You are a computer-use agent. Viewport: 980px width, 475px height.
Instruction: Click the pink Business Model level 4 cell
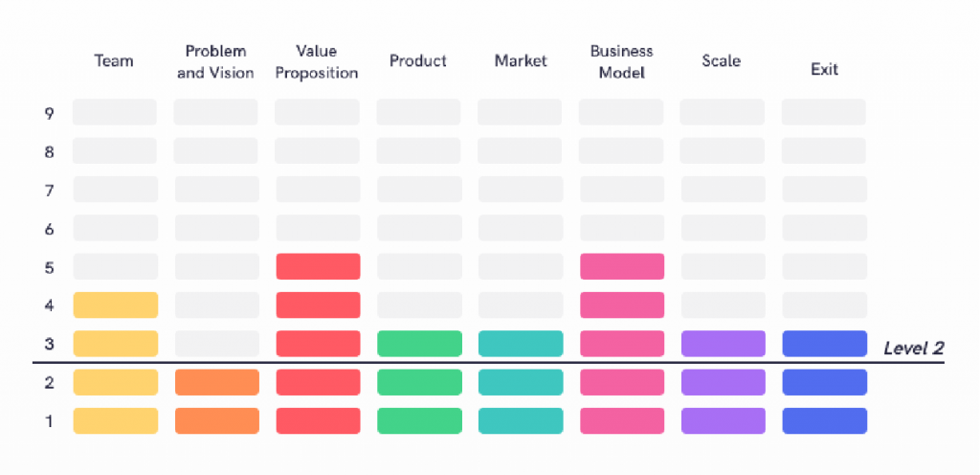621,305
